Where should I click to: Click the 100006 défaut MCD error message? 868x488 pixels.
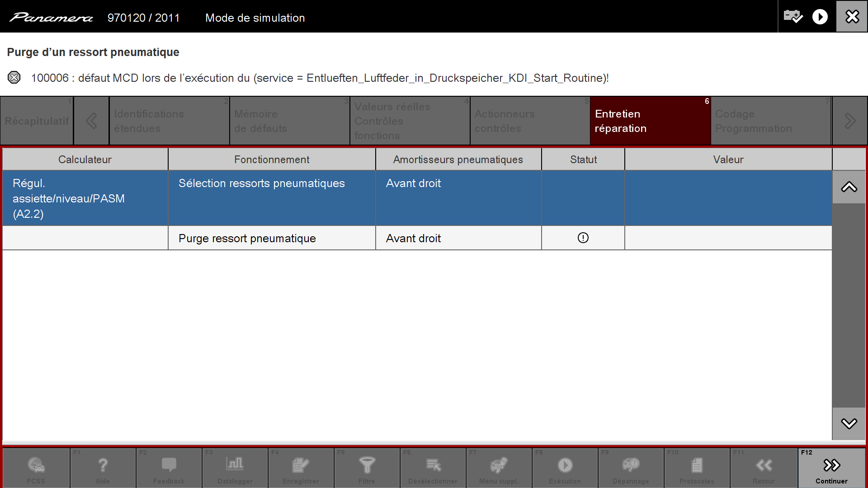click(320, 78)
